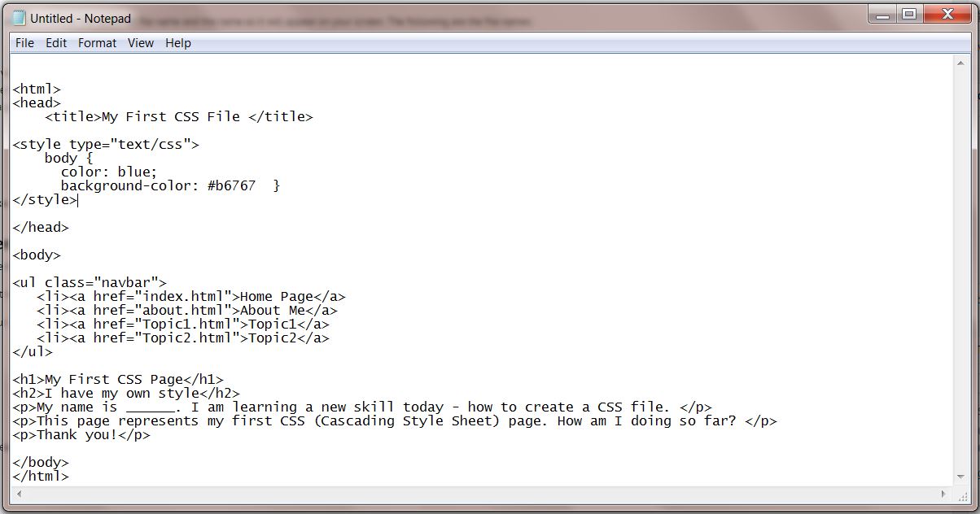Click the horizontal scrollbar right arrow
The height and width of the screenshot is (514, 980).
click(945, 494)
